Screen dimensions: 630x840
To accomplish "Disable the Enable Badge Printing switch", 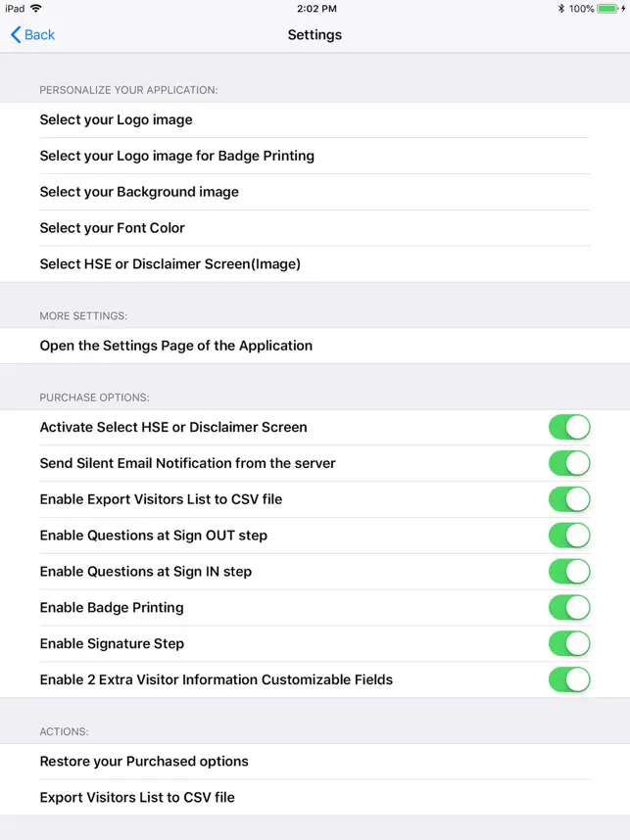I will 569,608.
